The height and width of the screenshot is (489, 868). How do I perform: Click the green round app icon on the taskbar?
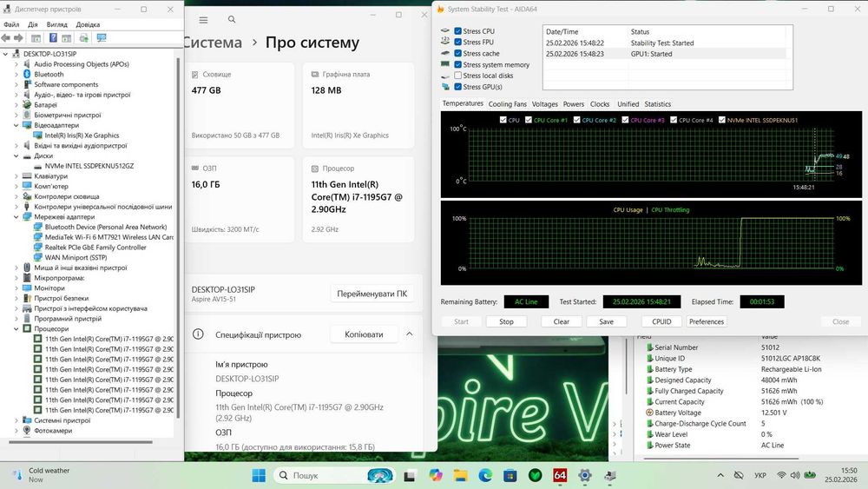point(536,475)
